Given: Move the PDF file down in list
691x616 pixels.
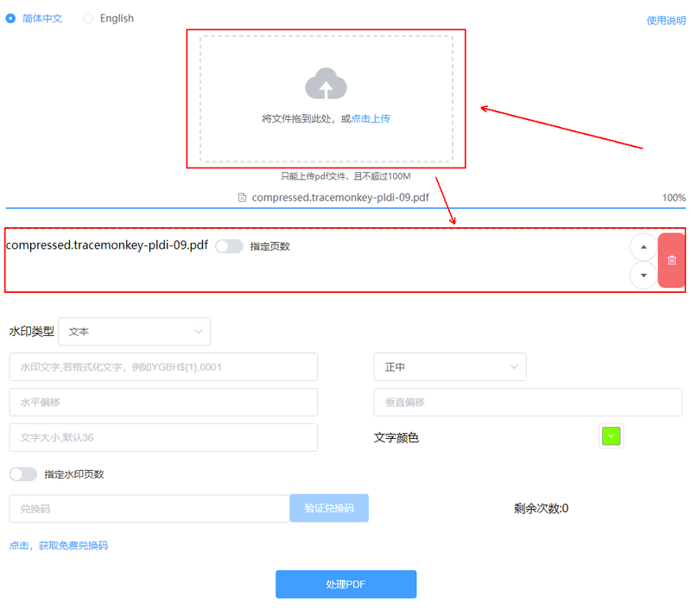Looking at the screenshot, I should pos(643,275).
